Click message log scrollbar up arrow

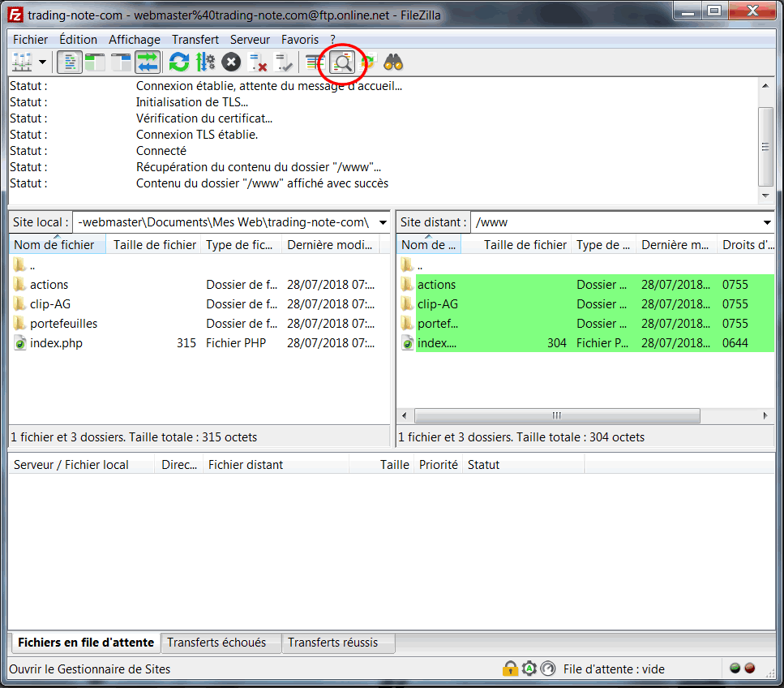pyautogui.click(x=765, y=85)
